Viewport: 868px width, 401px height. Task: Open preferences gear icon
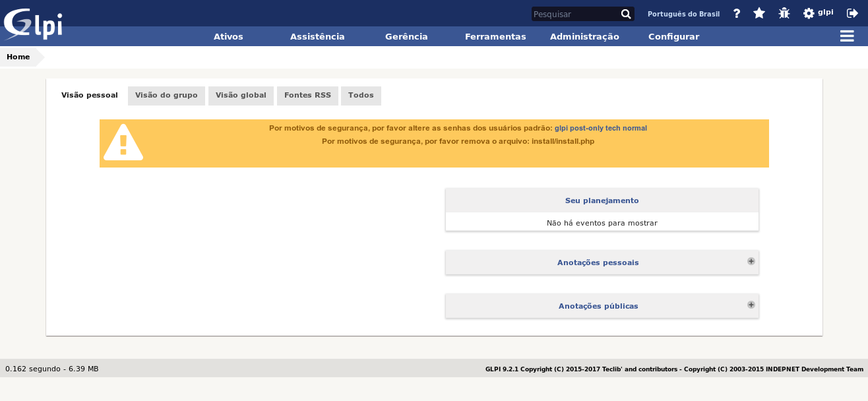(809, 13)
